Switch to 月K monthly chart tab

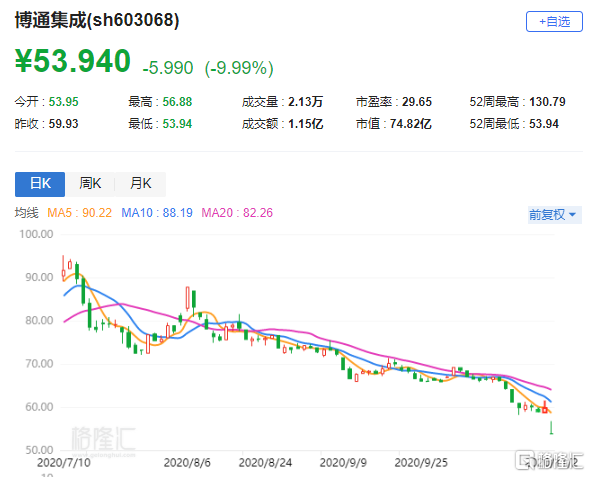[x=140, y=184]
